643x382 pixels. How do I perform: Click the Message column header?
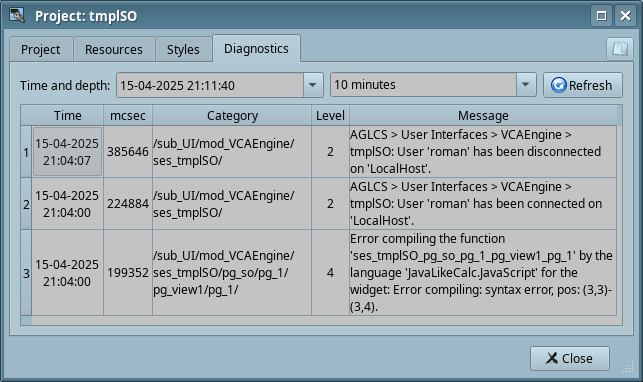point(483,116)
